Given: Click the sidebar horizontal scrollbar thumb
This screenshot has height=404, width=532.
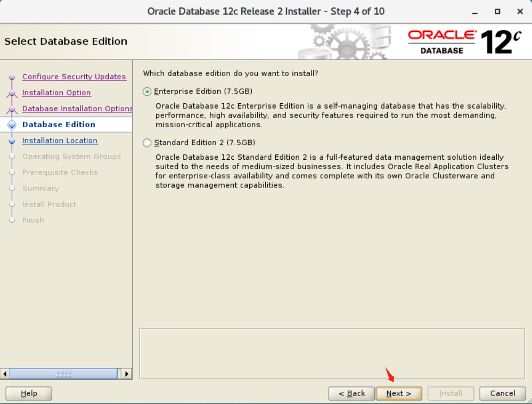Looking at the screenshot, I should point(63,374).
